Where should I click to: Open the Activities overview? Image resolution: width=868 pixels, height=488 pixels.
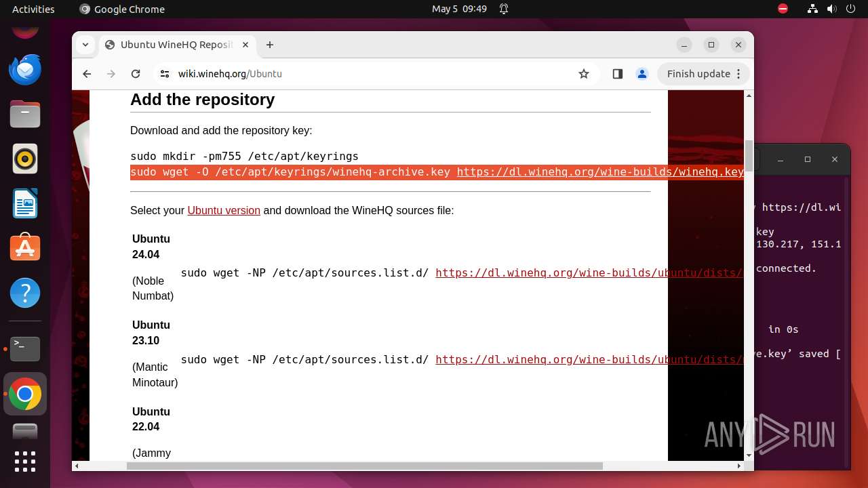33,9
